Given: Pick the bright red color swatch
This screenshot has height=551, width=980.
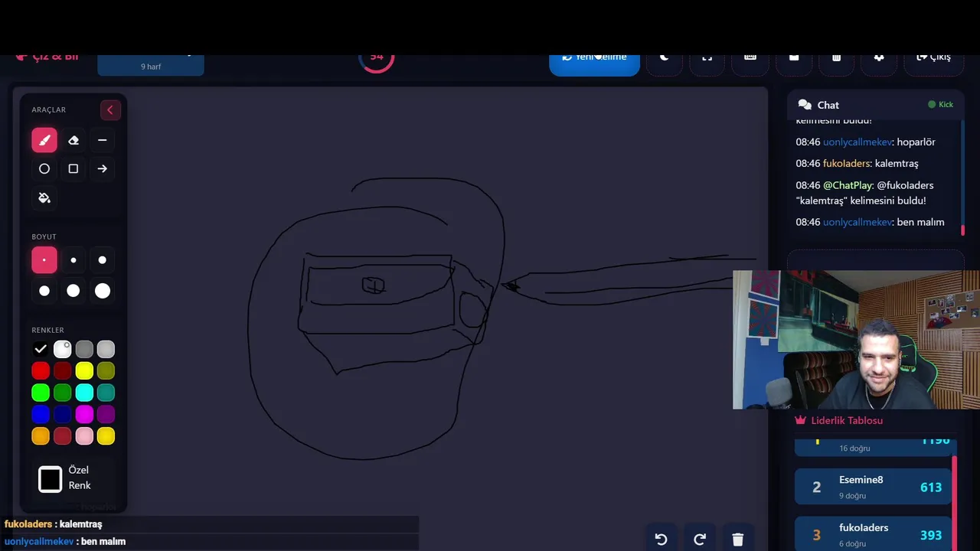Looking at the screenshot, I should [x=41, y=371].
